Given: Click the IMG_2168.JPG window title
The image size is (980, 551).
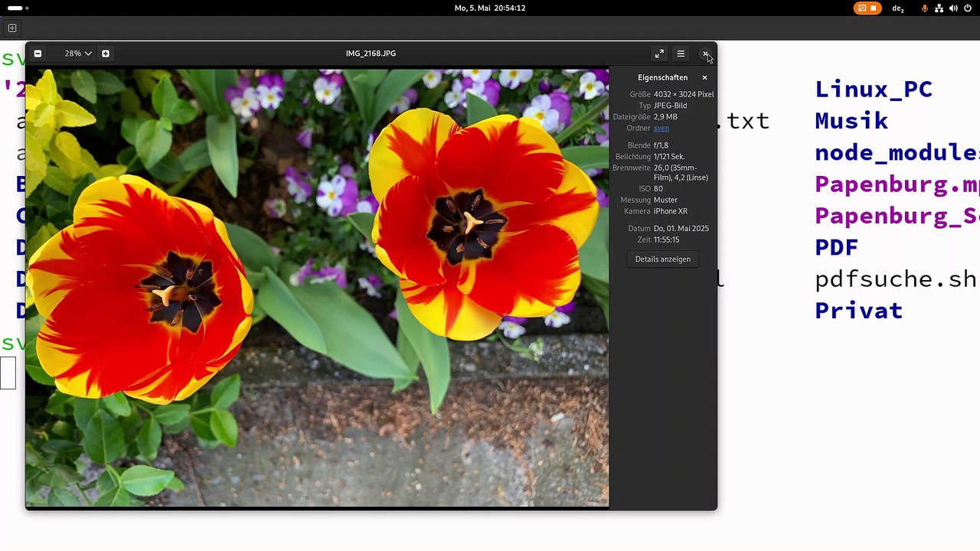Looking at the screenshot, I should pyautogui.click(x=371, y=54).
